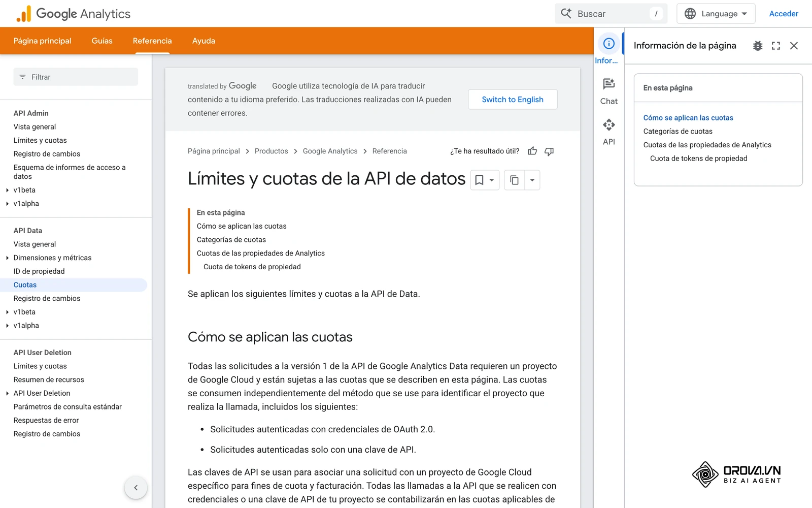The width and height of the screenshot is (812, 508).
Task: Open the Info side panel tab
Action: click(608, 49)
